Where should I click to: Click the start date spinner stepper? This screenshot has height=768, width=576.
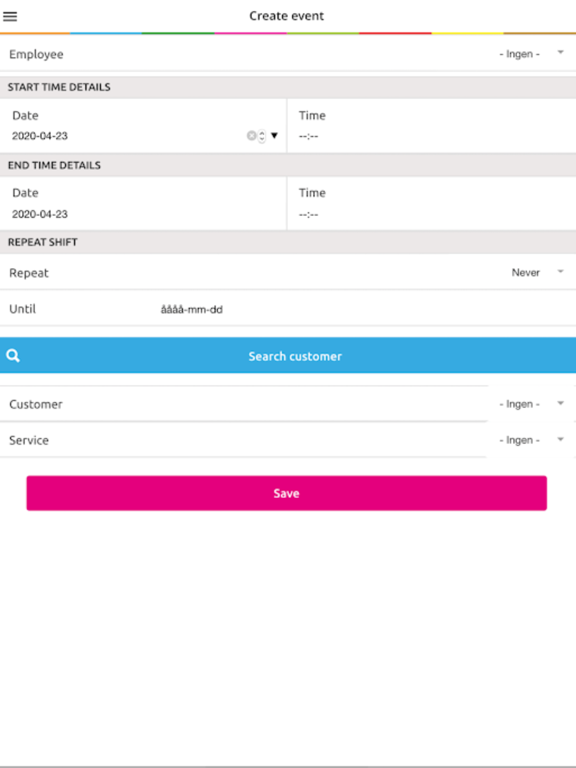[x=262, y=136]
